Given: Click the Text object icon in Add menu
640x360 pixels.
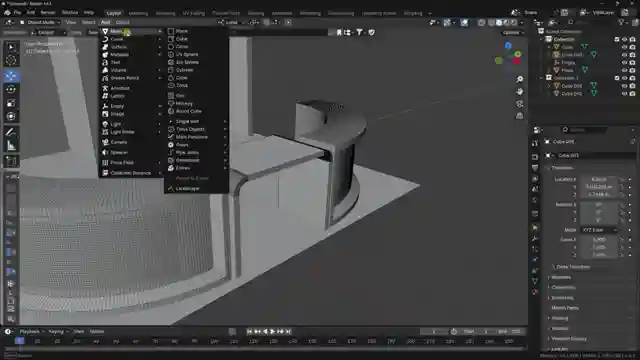Looking at the screenshot, I should point(105,62).
